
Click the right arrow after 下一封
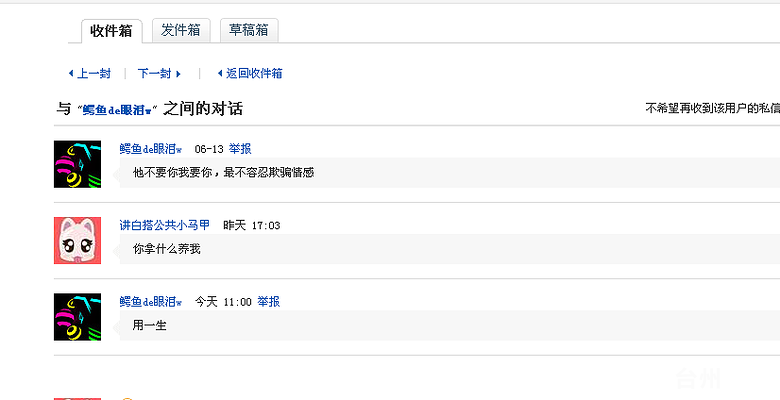(178, 73)
